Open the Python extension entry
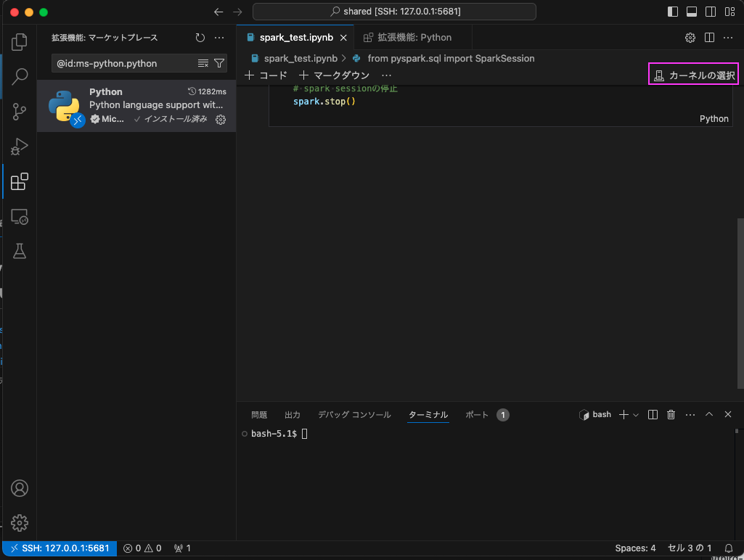744x560 pixels. tap(136, 106)
